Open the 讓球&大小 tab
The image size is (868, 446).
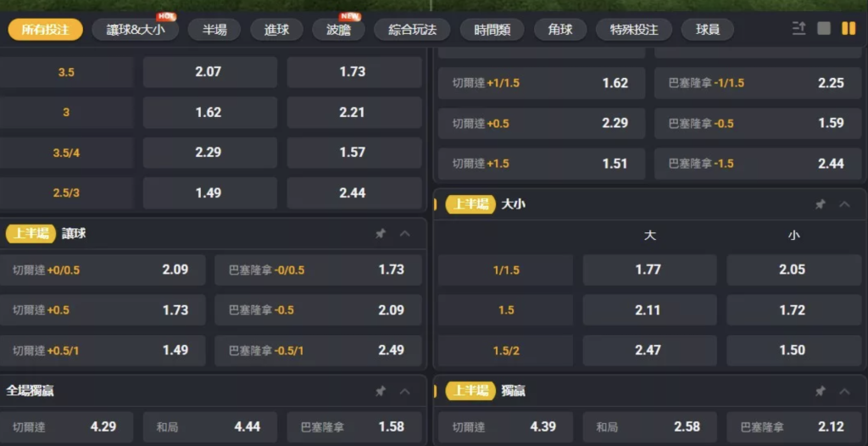[x=136, y=30]
